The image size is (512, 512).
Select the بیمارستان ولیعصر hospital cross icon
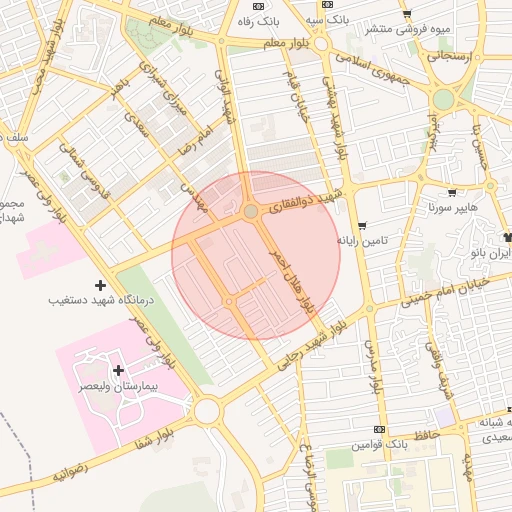click(118, 370)
